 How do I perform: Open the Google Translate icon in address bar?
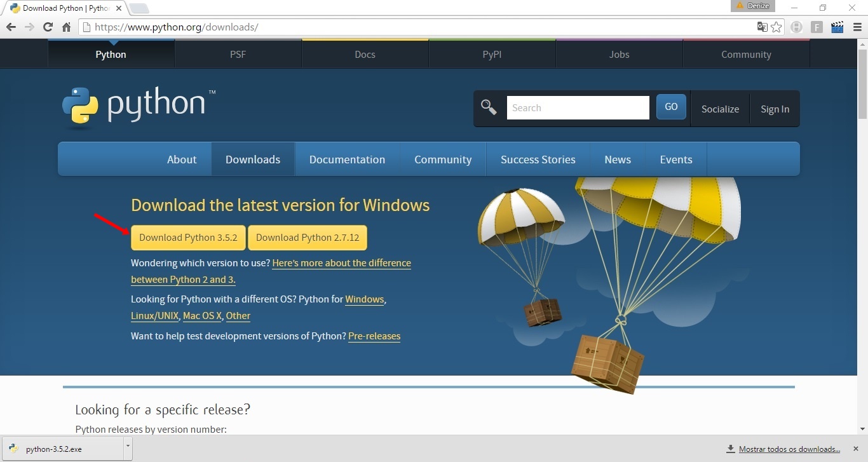[x=762, y=27]
